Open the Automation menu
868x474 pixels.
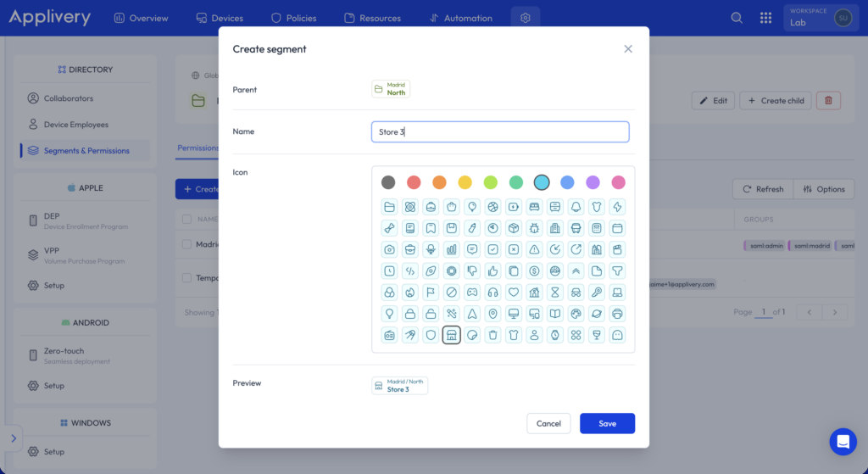pos(460,18)
